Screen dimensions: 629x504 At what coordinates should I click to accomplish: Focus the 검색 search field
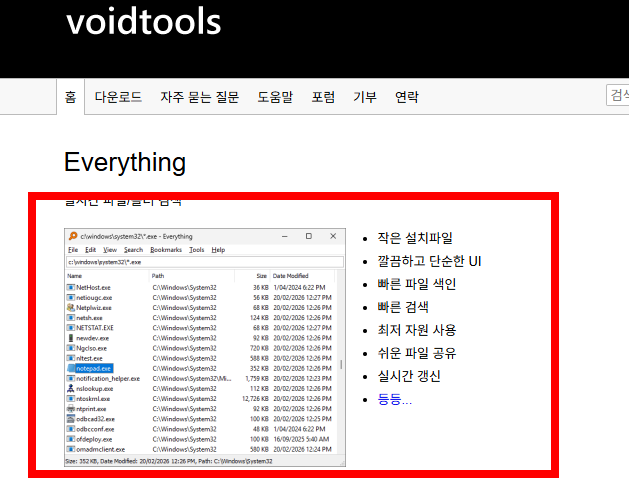point(618,95)
